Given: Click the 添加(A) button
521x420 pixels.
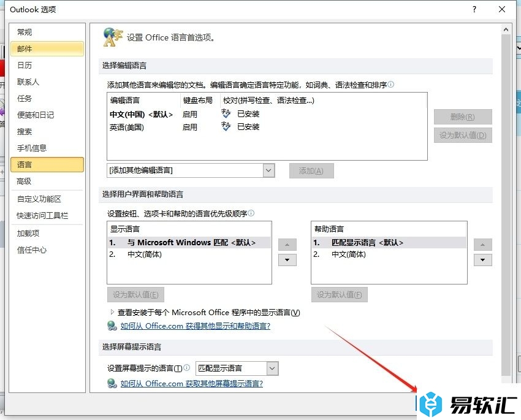Looking at the screenshot, I should (311, 171).
